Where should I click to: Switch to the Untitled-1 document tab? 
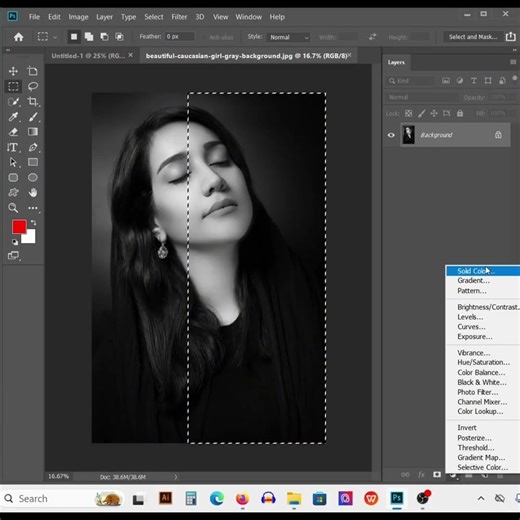(88, 56)
